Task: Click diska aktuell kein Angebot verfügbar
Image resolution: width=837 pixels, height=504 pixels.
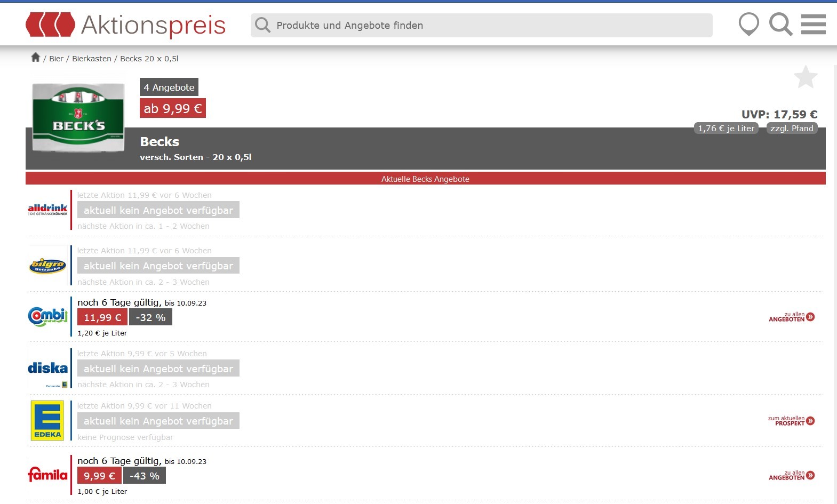Action: coord(158,369)
